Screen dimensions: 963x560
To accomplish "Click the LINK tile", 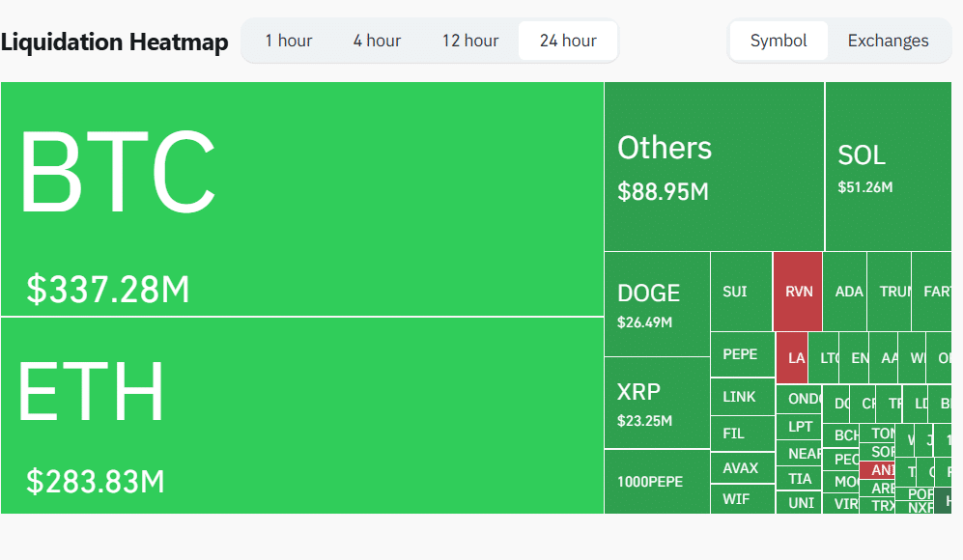I will click(741, 397).
